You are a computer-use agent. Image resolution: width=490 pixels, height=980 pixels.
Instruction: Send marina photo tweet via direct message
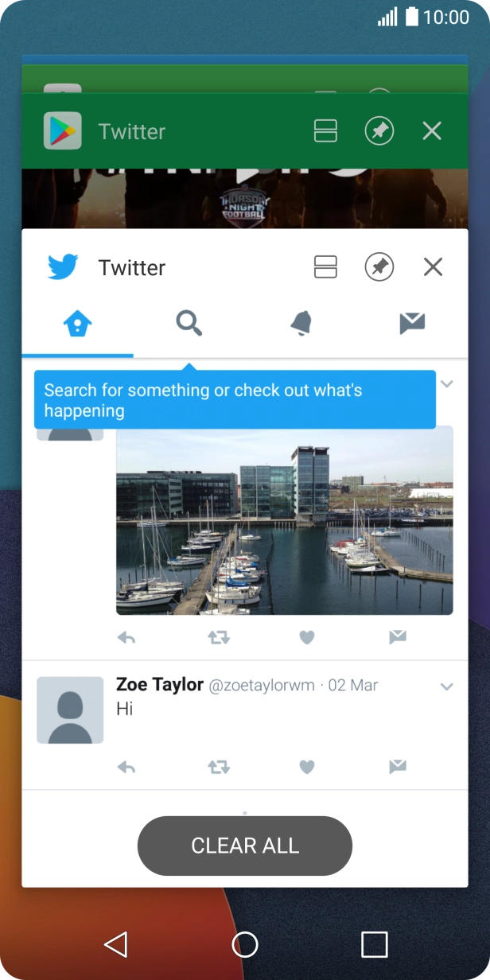(x=398, y=637)
